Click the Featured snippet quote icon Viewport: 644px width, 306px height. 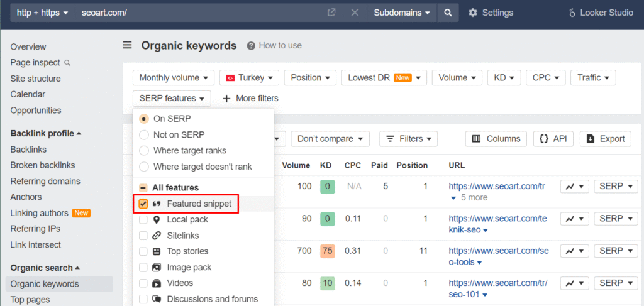(157, 204)
